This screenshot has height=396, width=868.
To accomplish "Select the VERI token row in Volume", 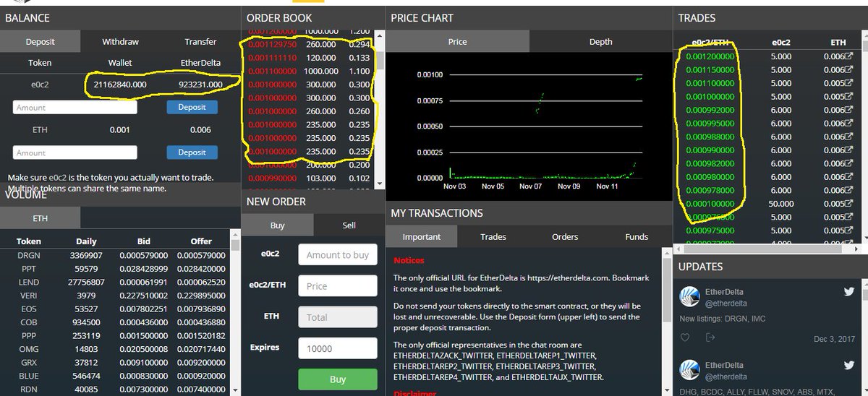I will click(x=116, y=296).
